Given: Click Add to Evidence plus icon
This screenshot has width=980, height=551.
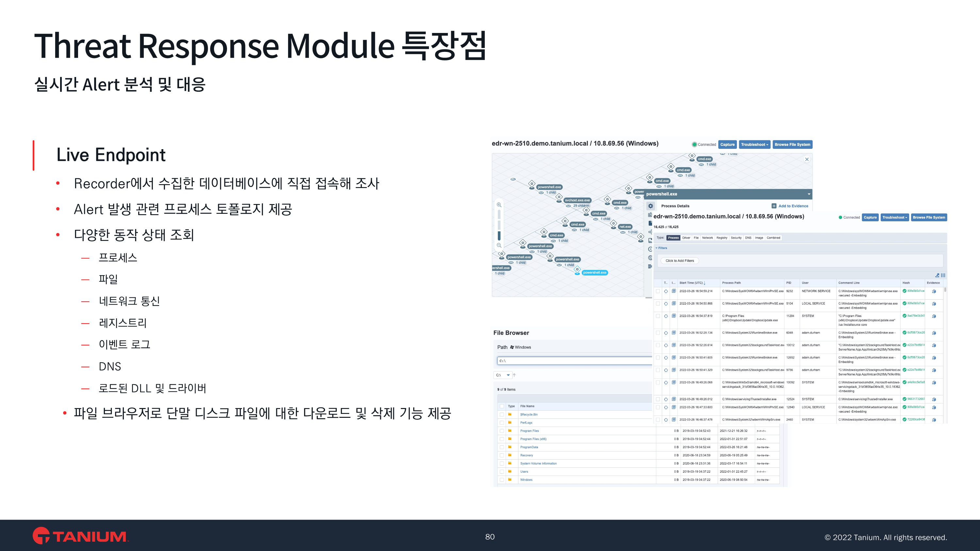Looking at the screenshot, I should tap(774, 206).
